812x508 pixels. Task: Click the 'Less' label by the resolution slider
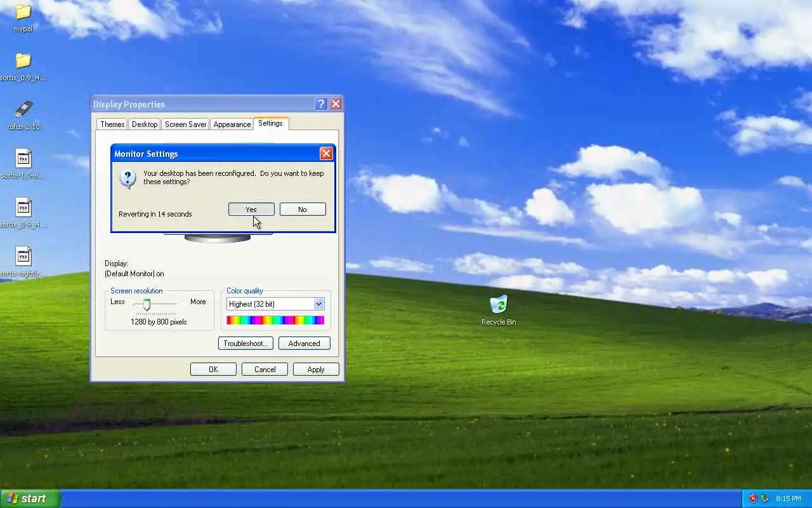(117, 302)
